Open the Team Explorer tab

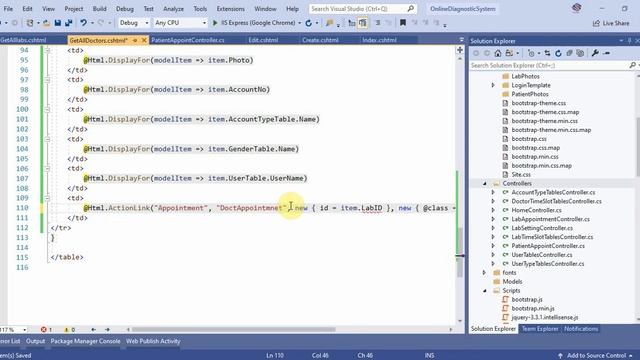coord(540,329)
